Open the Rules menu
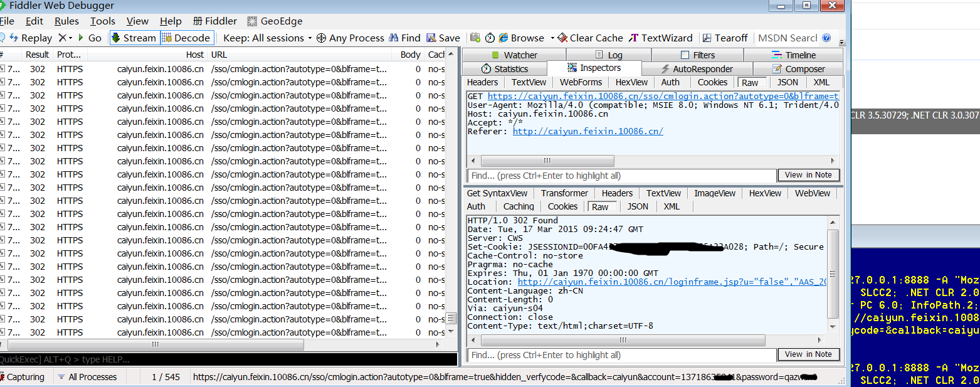Viewport: 980px width, 387px height. [x=67, y=21]
